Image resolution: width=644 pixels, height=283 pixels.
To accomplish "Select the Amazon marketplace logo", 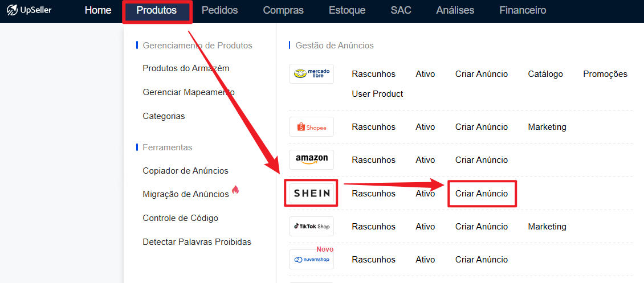I will [x=311, y=159].
